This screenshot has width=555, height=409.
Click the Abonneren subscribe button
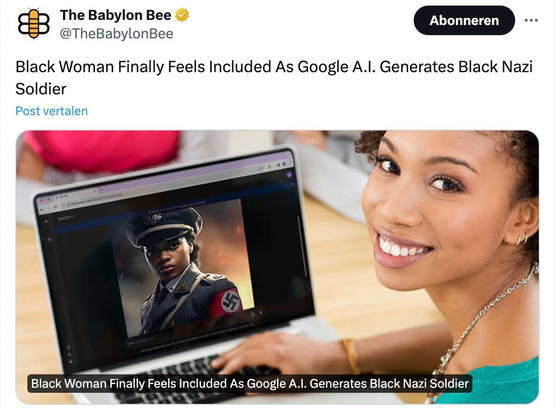[x=464, y=21]
